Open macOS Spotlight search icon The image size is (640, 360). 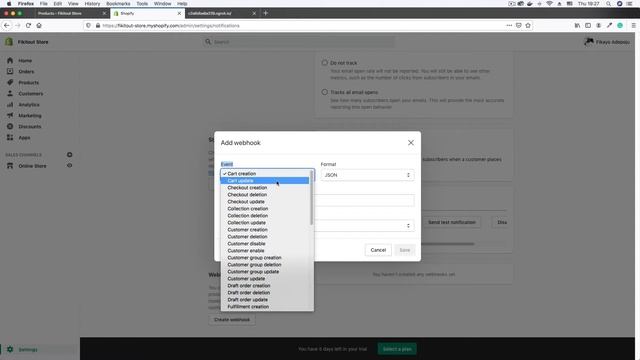pos(608,3)
